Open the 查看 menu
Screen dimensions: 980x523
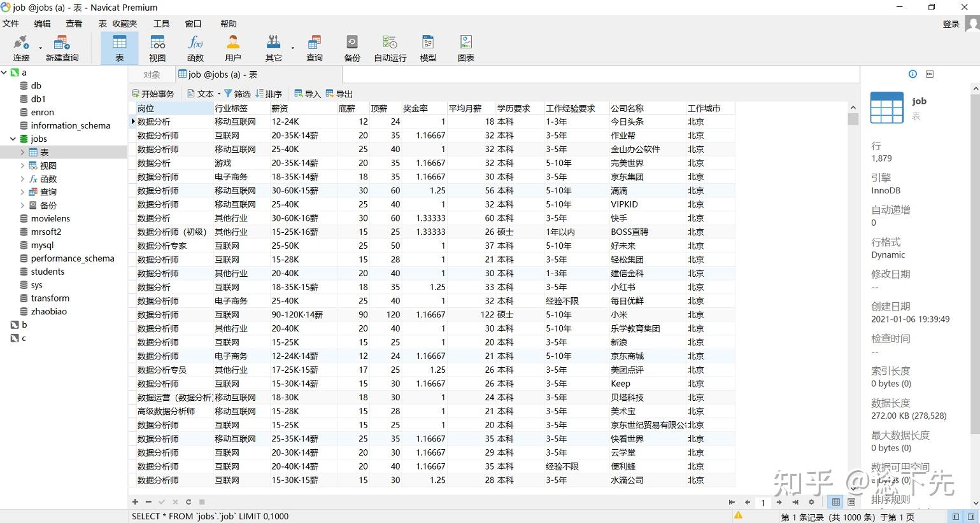click(x=74, y=24)
